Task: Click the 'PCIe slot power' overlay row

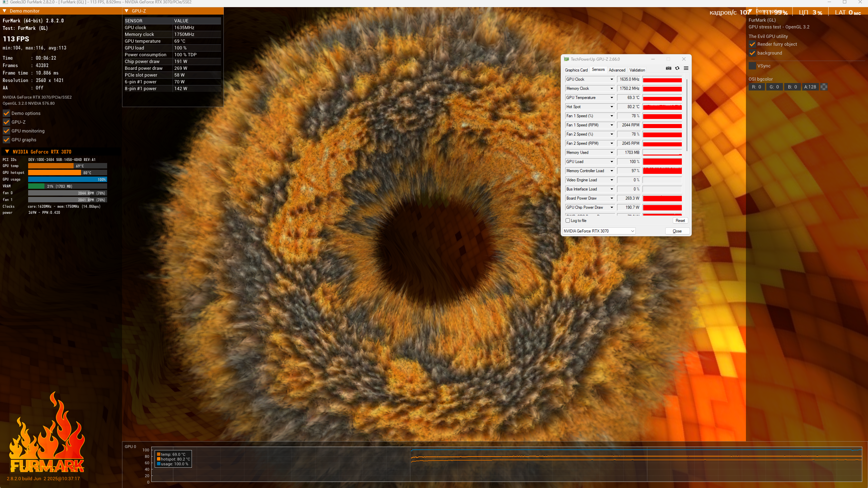Action: coord(173,75)
